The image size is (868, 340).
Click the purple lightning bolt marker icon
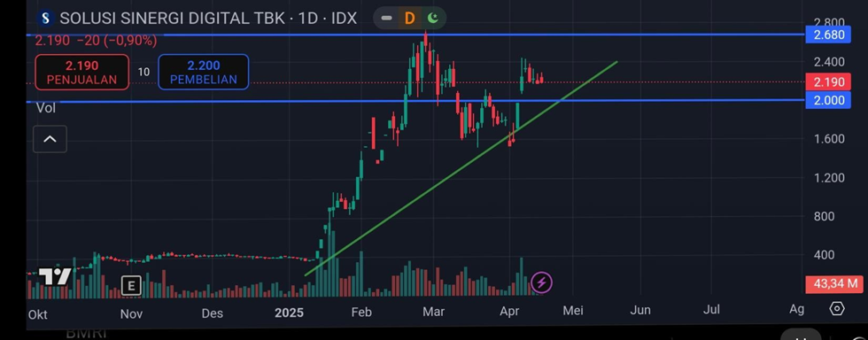(541, 283)
